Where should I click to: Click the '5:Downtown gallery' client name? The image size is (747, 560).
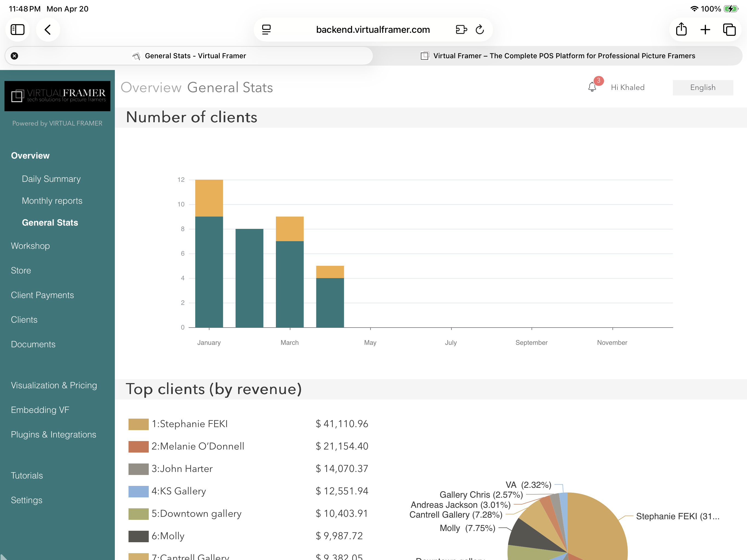197,514
